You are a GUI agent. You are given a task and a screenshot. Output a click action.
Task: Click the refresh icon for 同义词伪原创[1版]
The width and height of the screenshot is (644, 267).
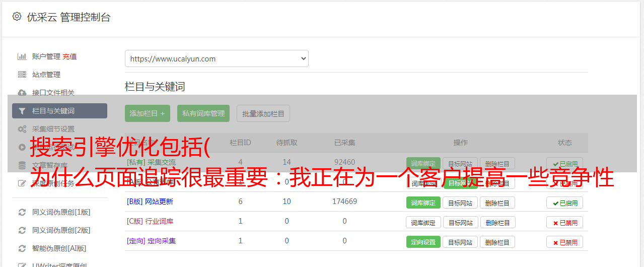coord(22,212)
